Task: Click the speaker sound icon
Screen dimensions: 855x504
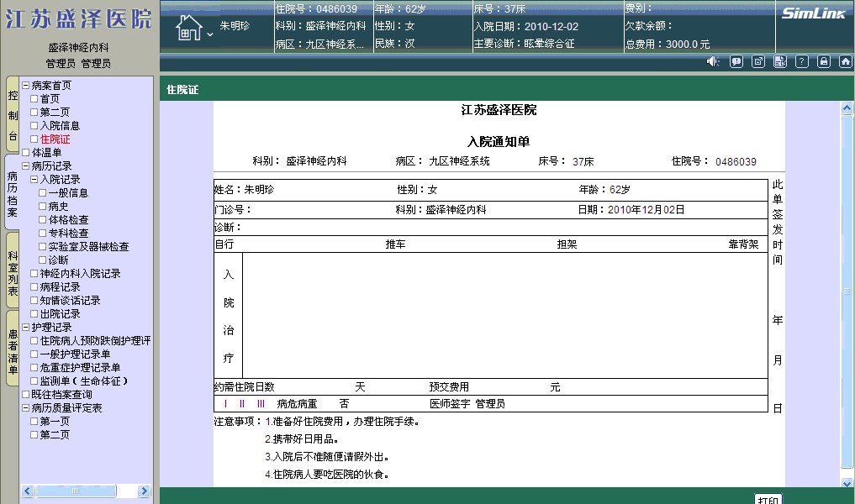Action: tap(713, 61)
